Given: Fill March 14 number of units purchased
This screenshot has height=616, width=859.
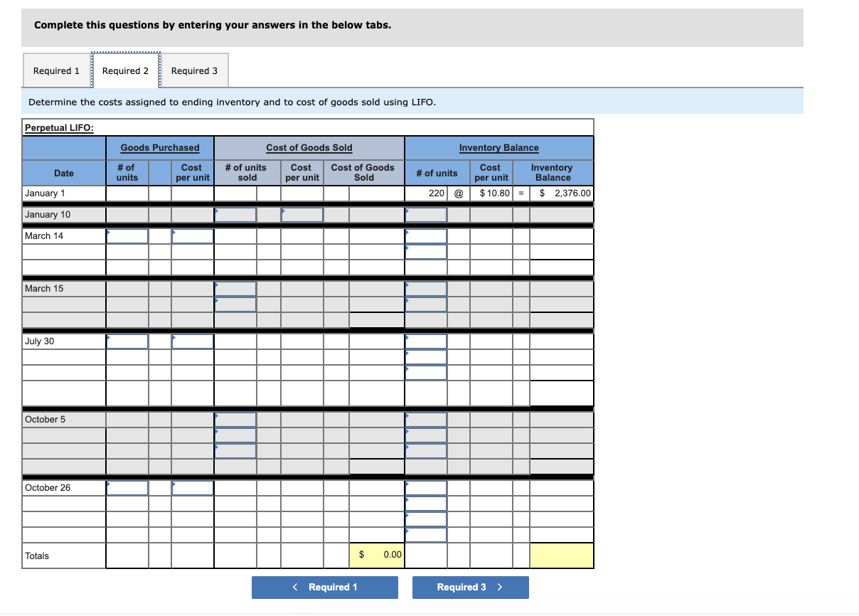Looking at the screenshot, I should coord(127,235).
